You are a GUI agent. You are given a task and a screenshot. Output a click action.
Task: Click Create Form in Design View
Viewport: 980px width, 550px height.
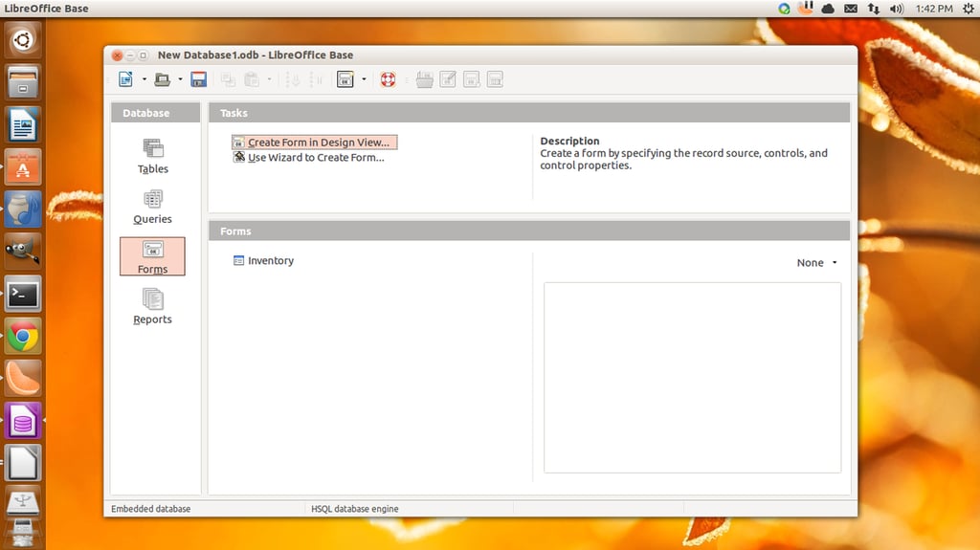pyautogui.click(x=314, y=143)
